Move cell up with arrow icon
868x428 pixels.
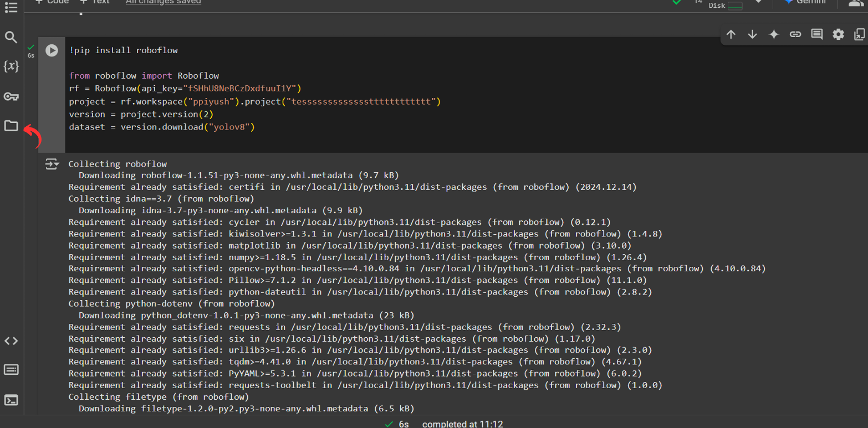(x=731, y=34)
